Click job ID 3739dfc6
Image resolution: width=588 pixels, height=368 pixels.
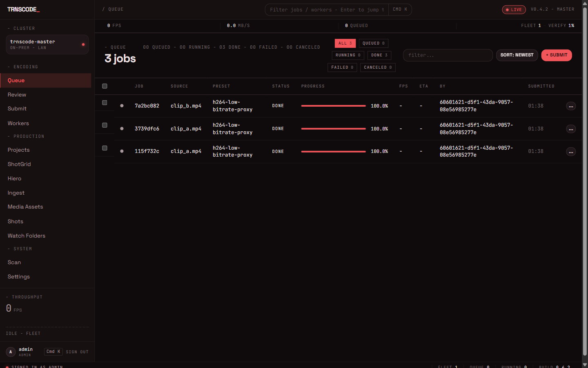[147, 129]
